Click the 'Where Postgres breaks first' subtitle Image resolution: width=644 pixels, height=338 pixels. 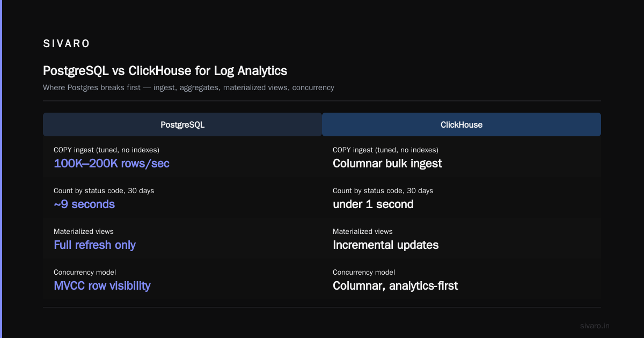[188, 87]
